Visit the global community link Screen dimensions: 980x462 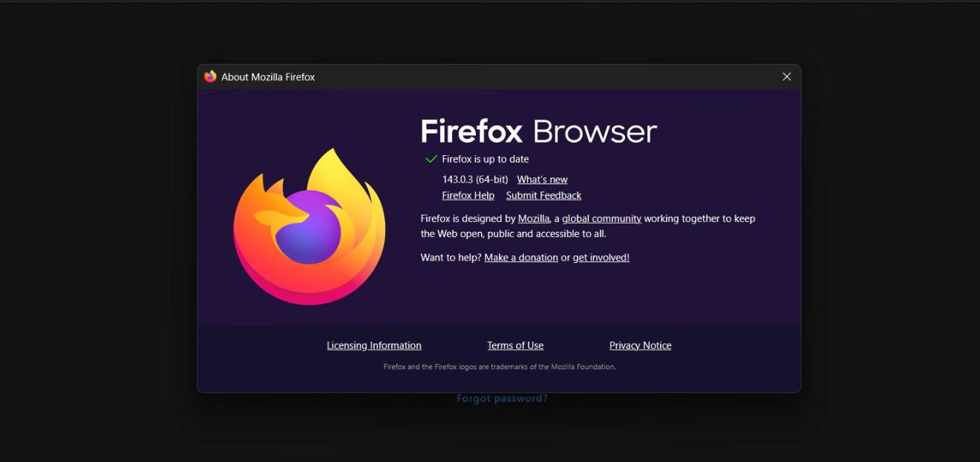pyautogui.click(x=601, y=218)
